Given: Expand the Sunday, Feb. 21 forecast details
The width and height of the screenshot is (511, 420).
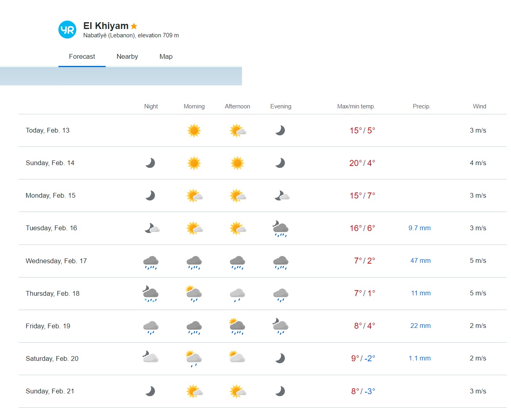Looking at the screenshot, I should pos(50,391).
